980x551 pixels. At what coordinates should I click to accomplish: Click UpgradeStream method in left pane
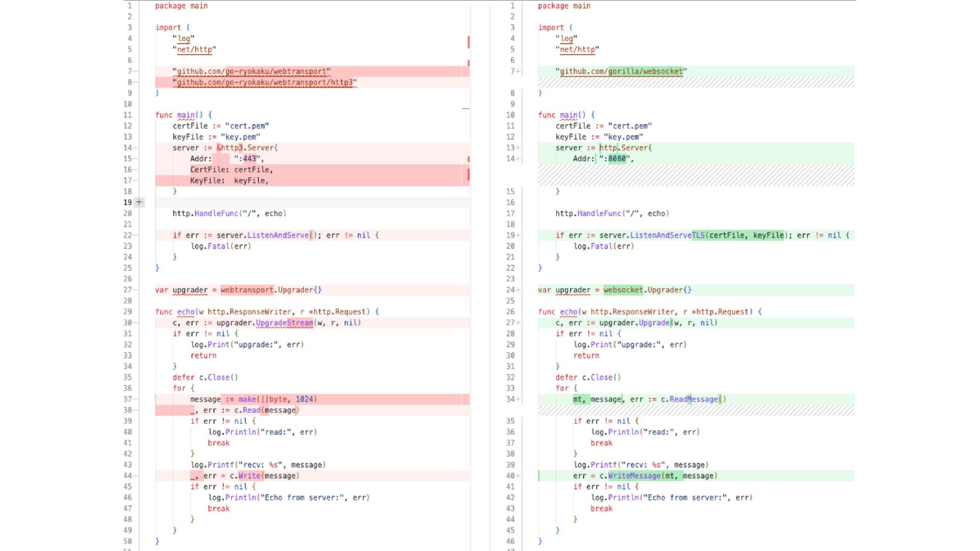click(x=284, y=323)
